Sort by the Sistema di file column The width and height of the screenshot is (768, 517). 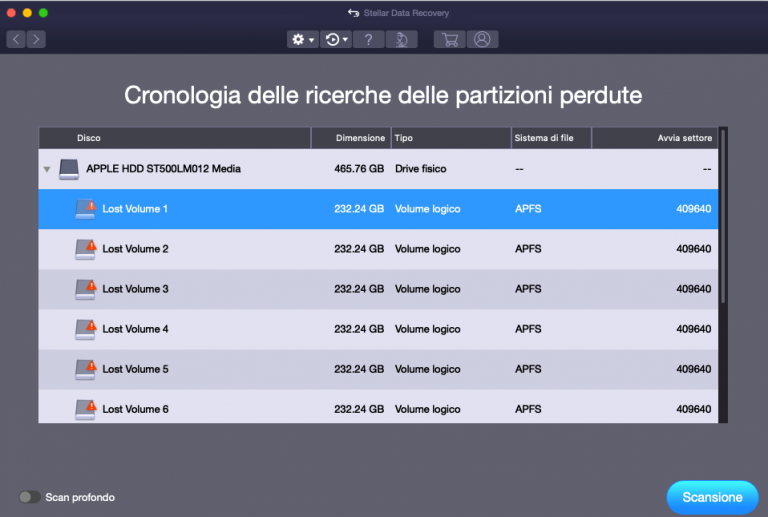point(552,138)
